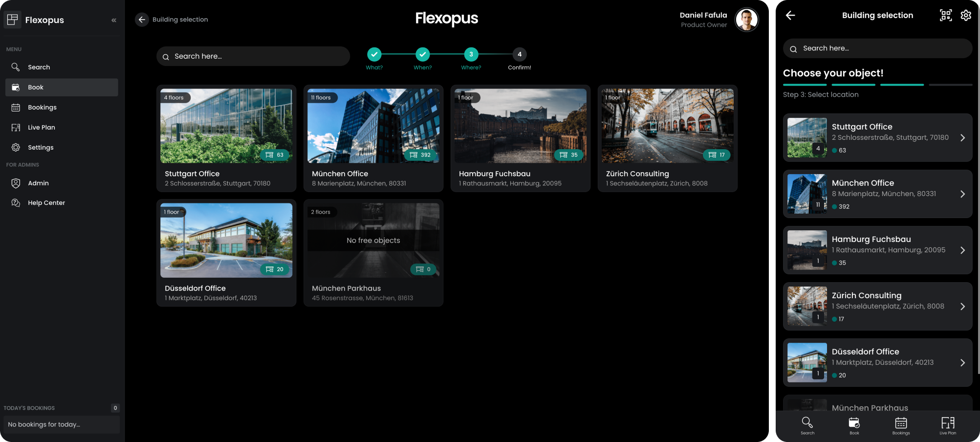
Task: Click the QR code scanner icon
Action: pos(946,15)
